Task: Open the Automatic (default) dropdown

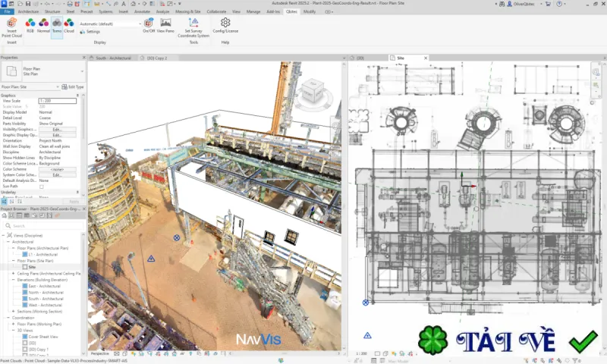Action: pyautogui.click(x=110, y=24)
